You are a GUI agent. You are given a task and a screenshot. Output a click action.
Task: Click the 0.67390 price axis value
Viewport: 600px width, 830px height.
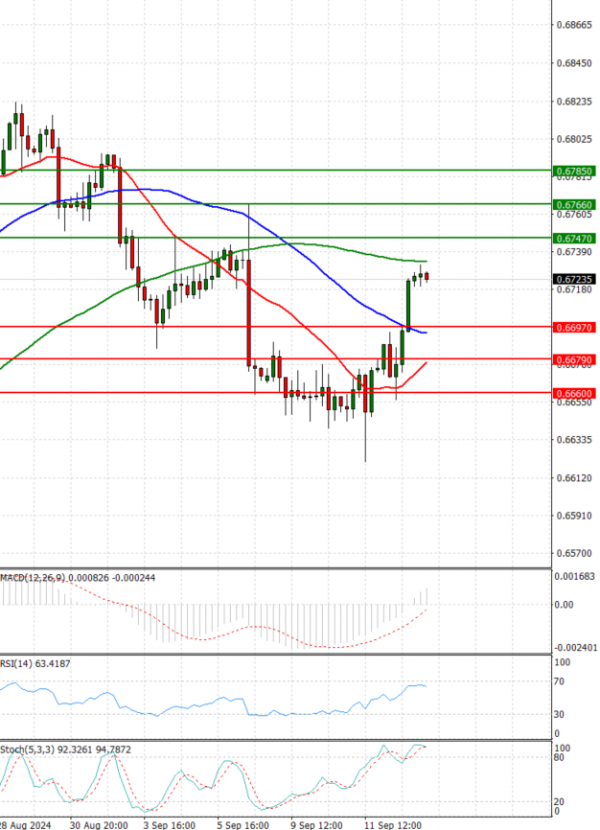coord(574,251)
